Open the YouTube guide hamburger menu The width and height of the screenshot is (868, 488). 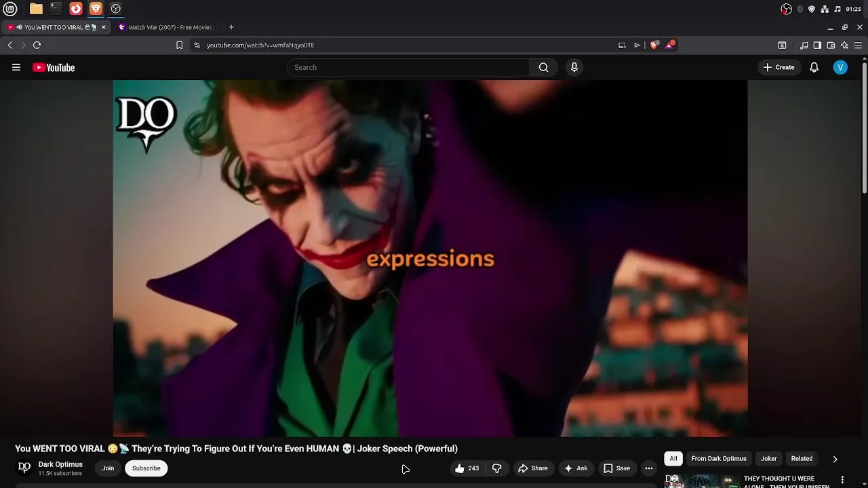(16, 67)
